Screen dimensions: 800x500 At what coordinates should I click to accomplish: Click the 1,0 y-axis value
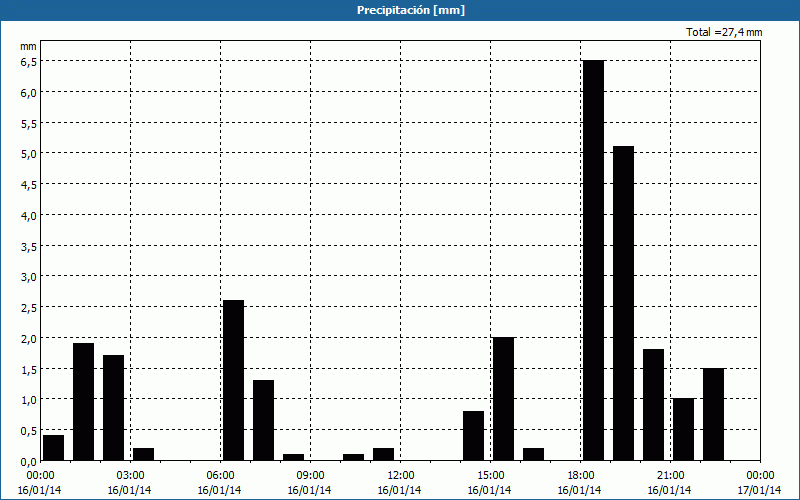(29, 400)
